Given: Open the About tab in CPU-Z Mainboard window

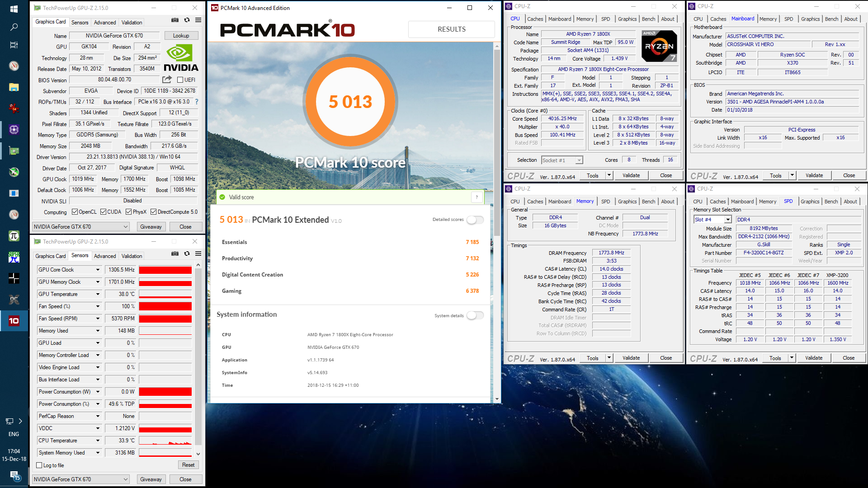Looking at the screenshot, I should coord(851,19).
